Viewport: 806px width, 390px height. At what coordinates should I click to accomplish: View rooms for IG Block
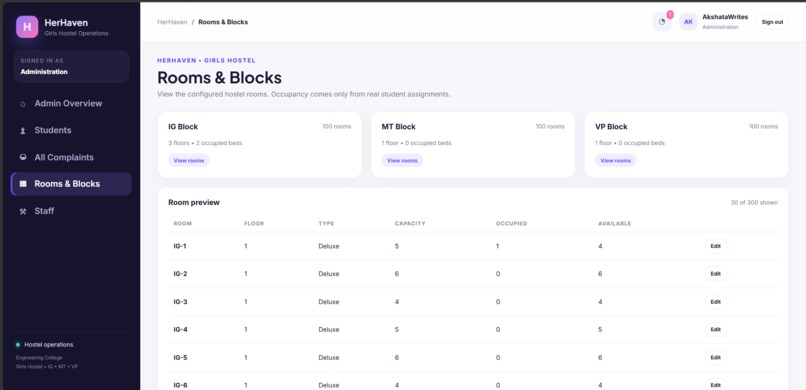189,160
